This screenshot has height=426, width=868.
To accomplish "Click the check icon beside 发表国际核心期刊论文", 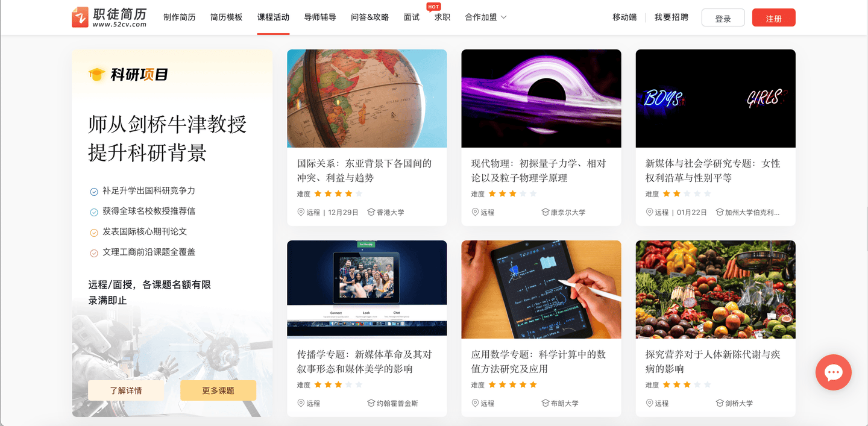I will [94, 233].
